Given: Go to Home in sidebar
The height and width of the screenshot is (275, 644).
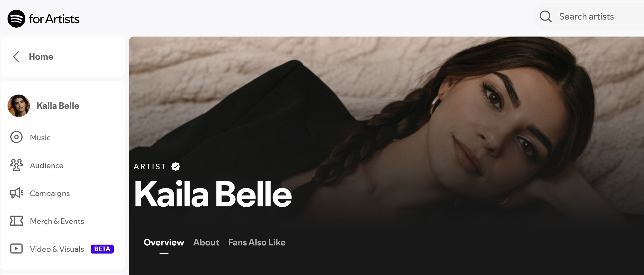Looking at the screenshot, I should point(41,57).
